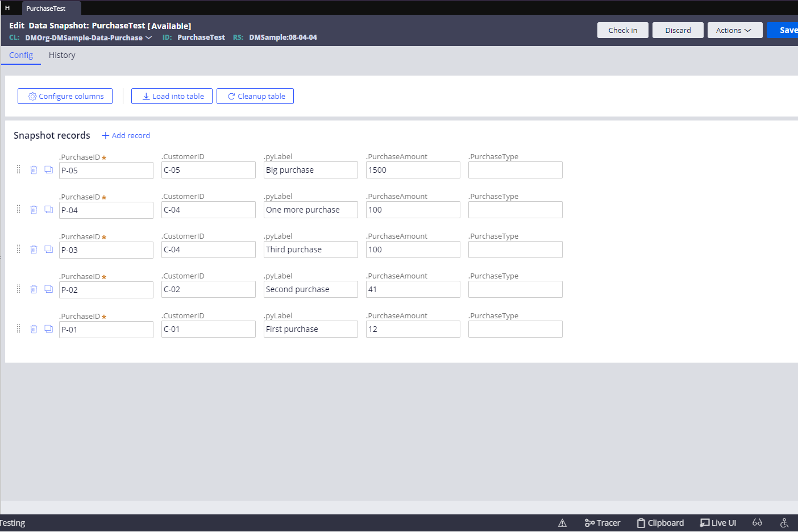Click Load into table

pos(172,96)
